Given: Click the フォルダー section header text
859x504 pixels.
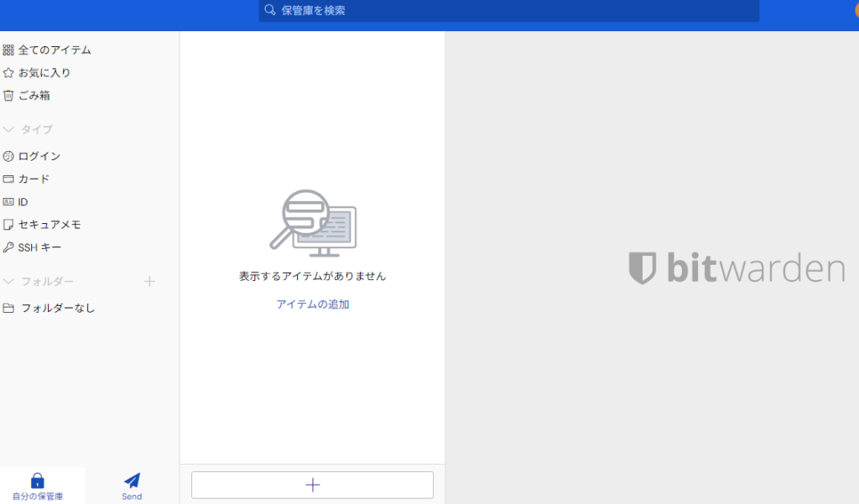Looking at the screenshot, I should [47, 282].
